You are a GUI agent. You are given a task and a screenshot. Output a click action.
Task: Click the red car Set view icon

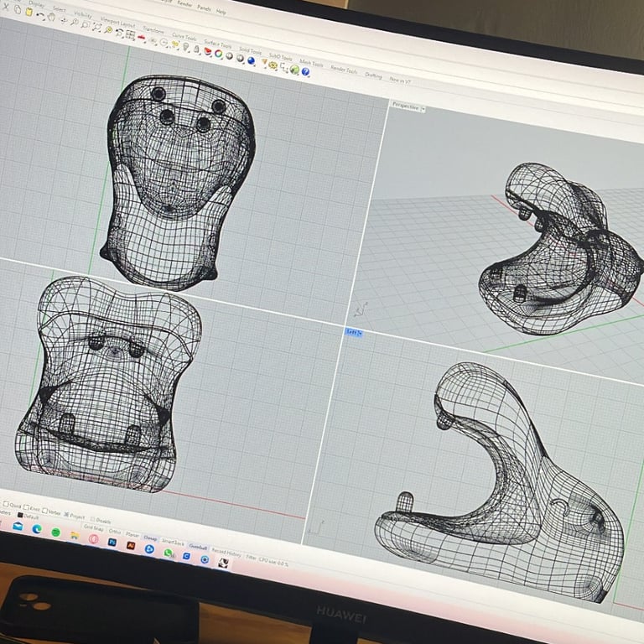click(x=141, y=38)
